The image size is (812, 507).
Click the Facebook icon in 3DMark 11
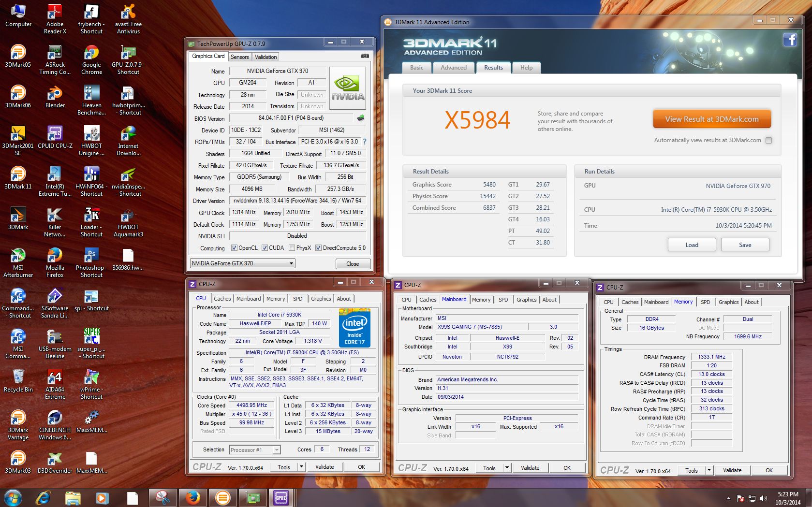(790, 39)
